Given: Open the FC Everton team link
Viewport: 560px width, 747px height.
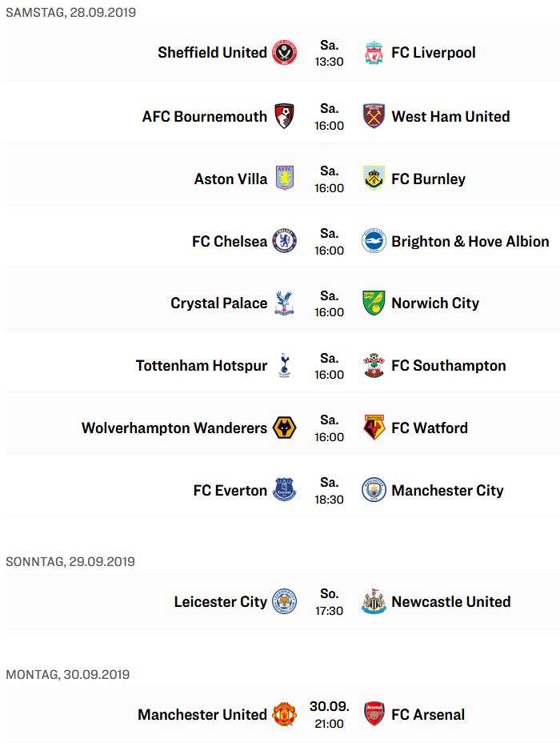Looking at the screenshot, I should click(x=230, y=490).
